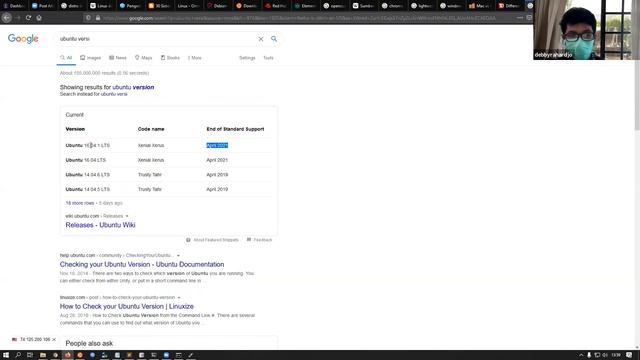The image size is (640, 360).
Task: Search instead for 'ubuntu versi' link
Action: (114, 94)
